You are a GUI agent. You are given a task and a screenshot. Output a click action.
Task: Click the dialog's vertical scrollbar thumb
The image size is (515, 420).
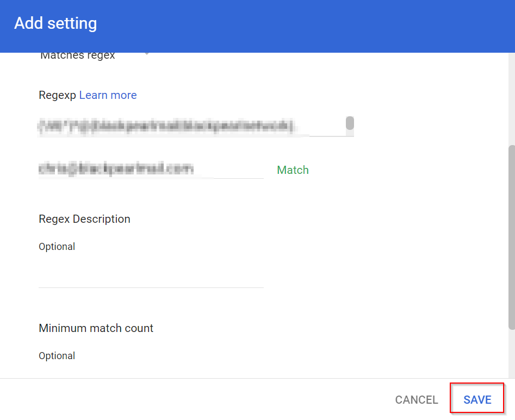511,236
